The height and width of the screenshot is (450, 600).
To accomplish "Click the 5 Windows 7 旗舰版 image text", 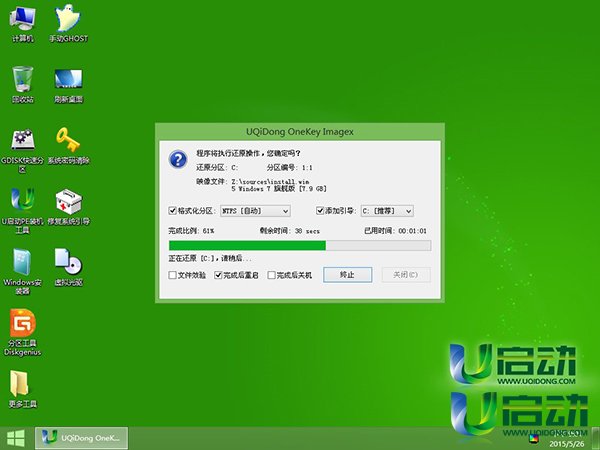I will click(279, 189).
